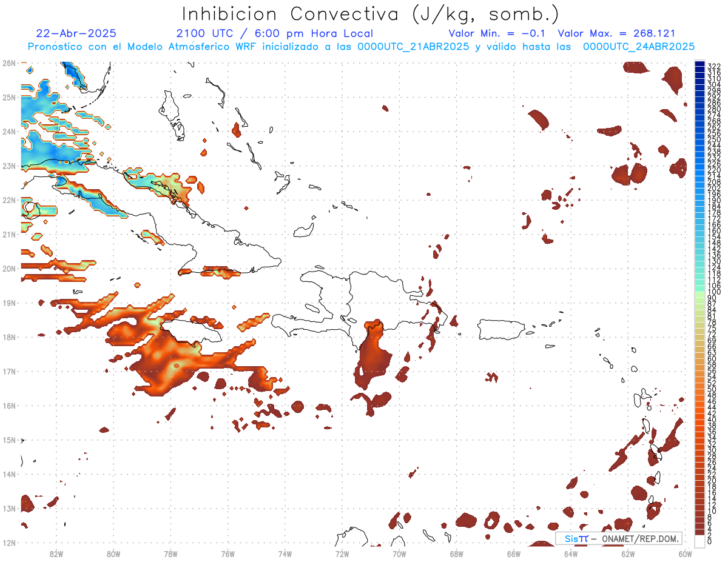Click the time '2100 UTC / 6:00 pm Hora Local'
This screenshot has width=728, height=562.
coord(275,33)
